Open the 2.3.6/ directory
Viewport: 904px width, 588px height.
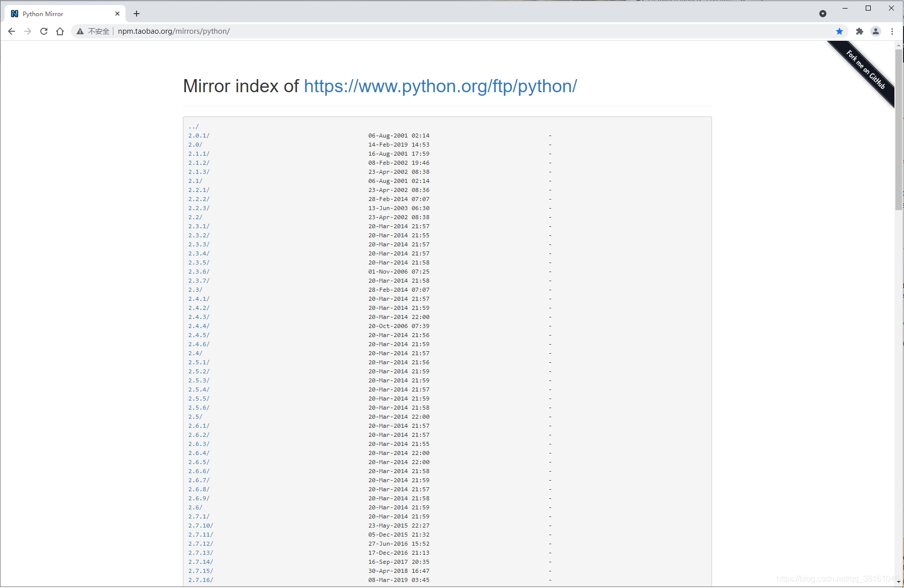199,272
